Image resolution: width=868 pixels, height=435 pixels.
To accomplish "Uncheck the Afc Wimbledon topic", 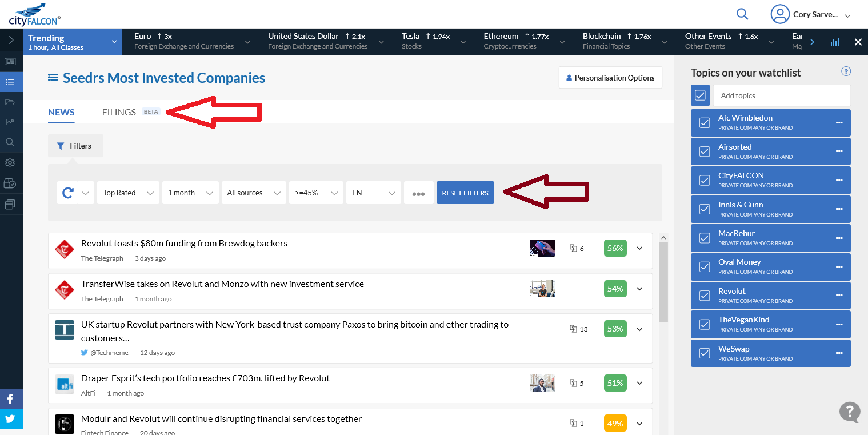I will coord(705,123).
